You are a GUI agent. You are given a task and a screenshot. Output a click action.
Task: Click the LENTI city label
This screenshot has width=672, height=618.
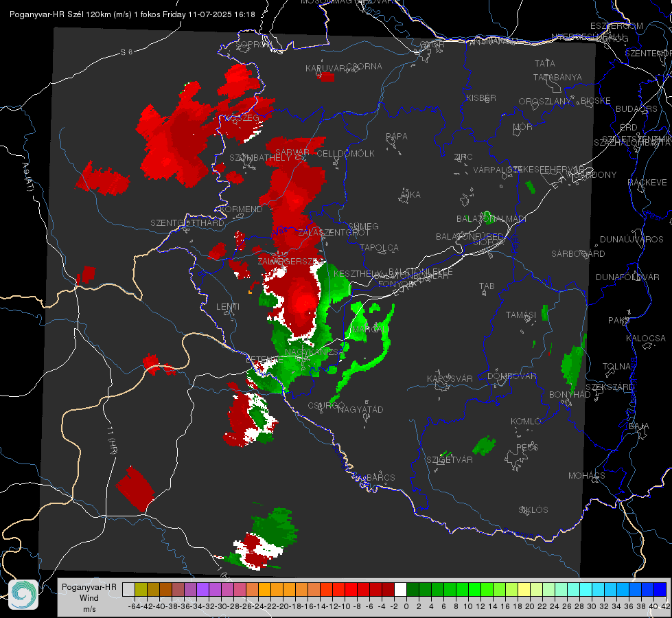(x=228, y=307)
